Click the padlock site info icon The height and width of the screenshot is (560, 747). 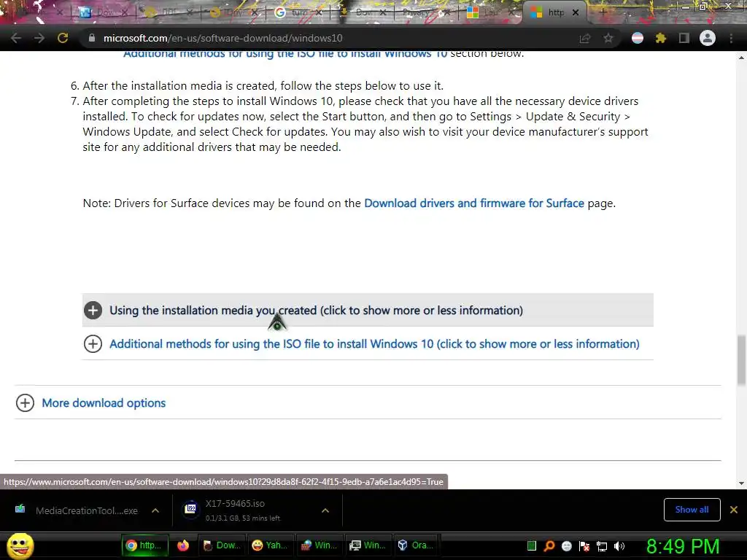[x=92, y=38]
